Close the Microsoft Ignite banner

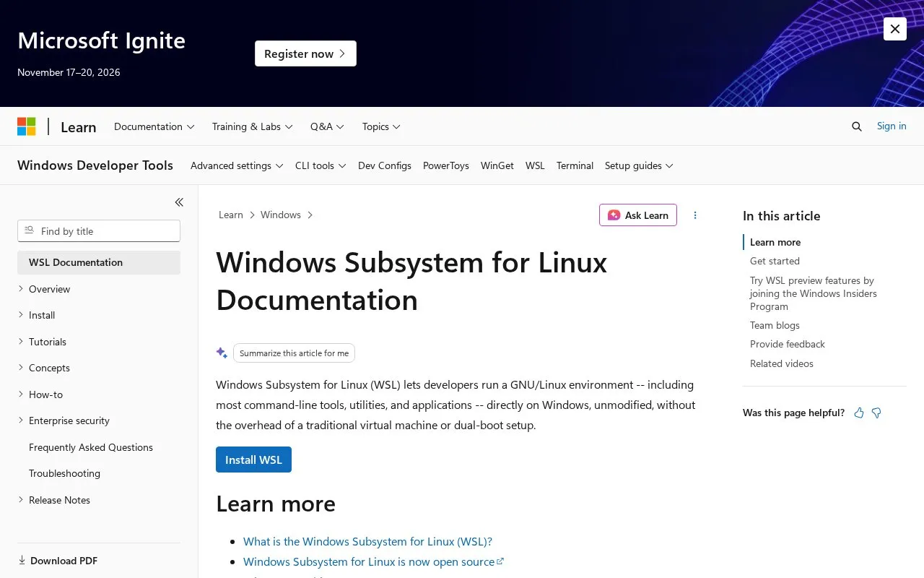[x=895, y=29]
